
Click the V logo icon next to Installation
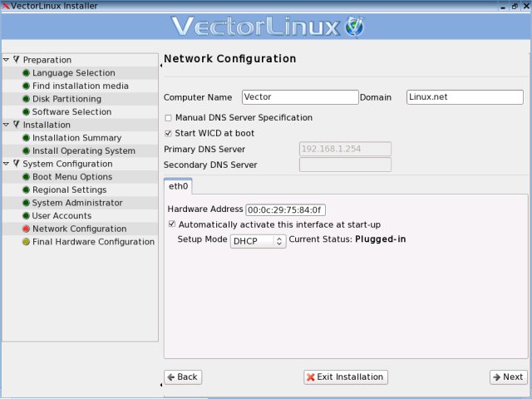click(17, 125)
